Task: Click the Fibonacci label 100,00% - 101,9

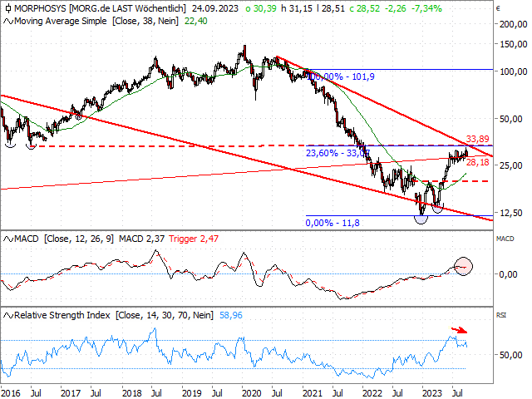Action: point(341,76)
